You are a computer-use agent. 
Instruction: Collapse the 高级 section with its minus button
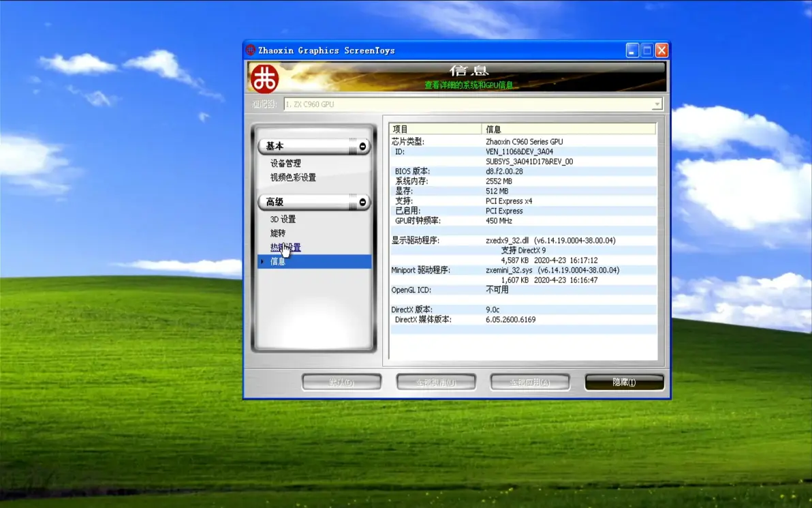pyautogui.click(x=362, y=202)
